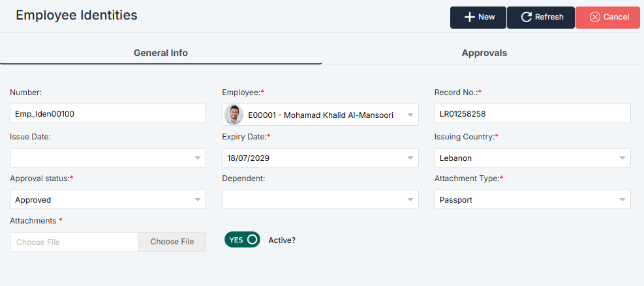Open the Employee selection dropdown arrow
The width and height of the screenshot is (644, 286).
pos(410,115)
